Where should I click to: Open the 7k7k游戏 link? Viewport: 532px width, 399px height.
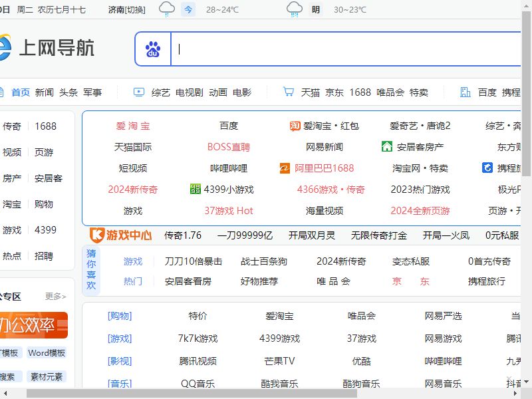198,338
